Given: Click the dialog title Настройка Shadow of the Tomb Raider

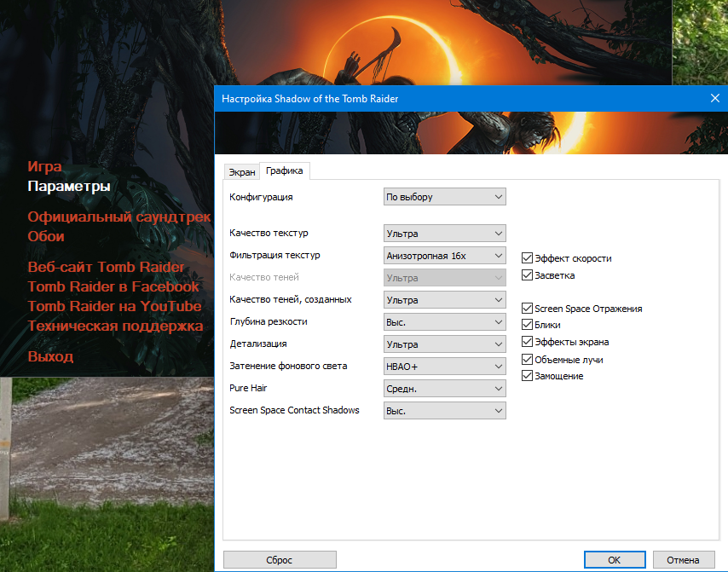Looking at the screenshot, I should point(309,98).
